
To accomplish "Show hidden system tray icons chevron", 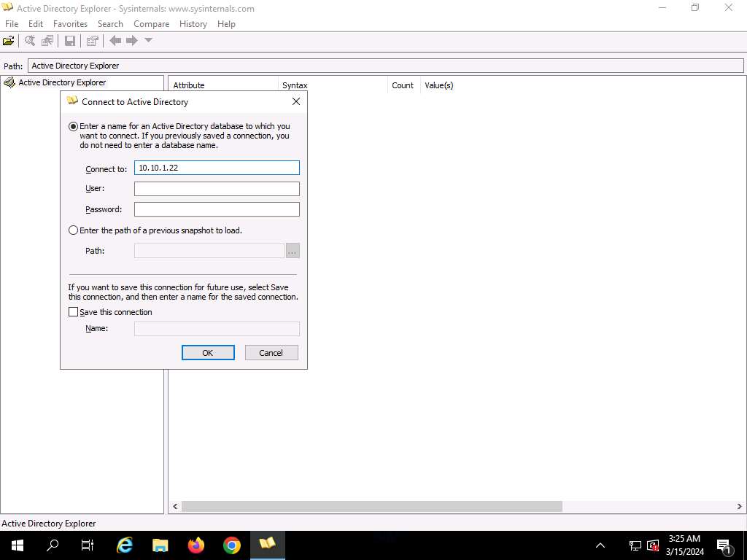I will (x=600, y=545).
